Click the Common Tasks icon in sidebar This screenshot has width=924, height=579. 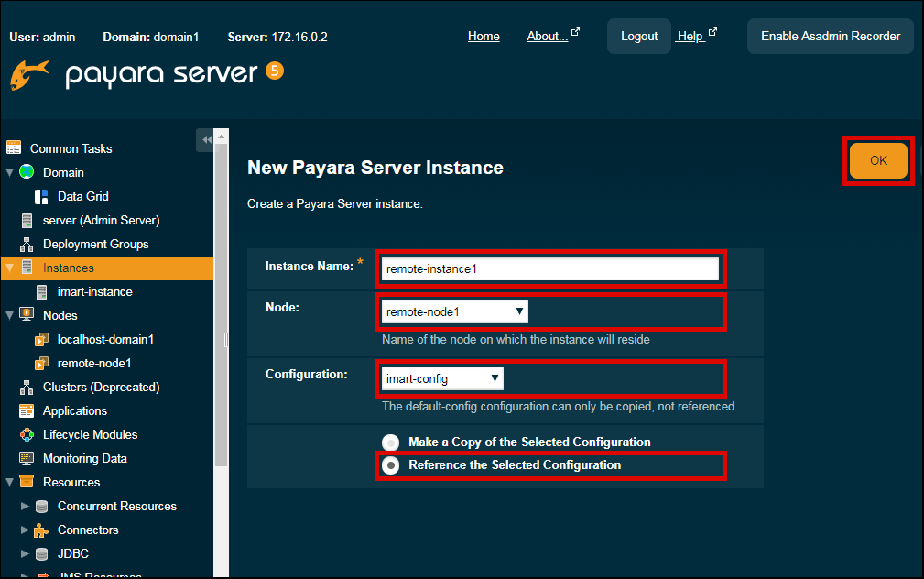pos(14,148)
